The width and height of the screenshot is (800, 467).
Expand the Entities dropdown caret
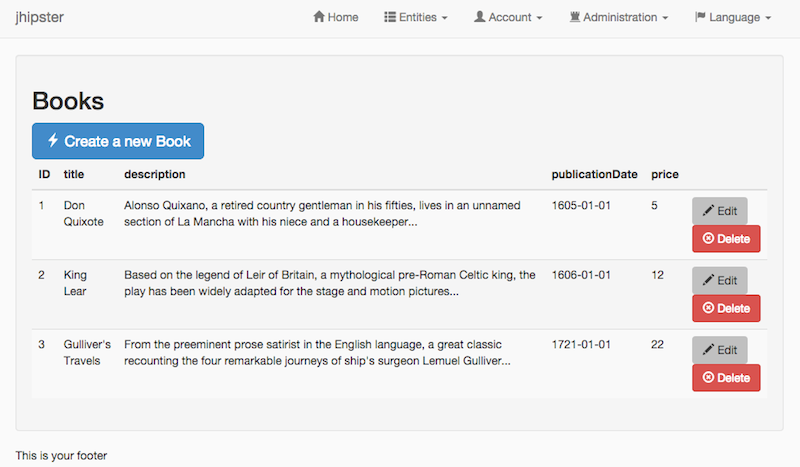pyautogui.click(x=444, y=18)
